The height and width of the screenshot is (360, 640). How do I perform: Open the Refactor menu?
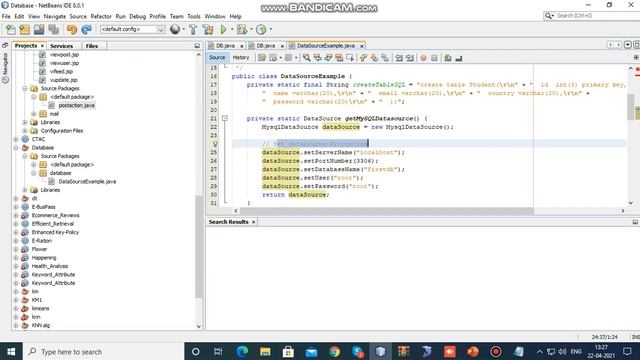pos(101,16)
